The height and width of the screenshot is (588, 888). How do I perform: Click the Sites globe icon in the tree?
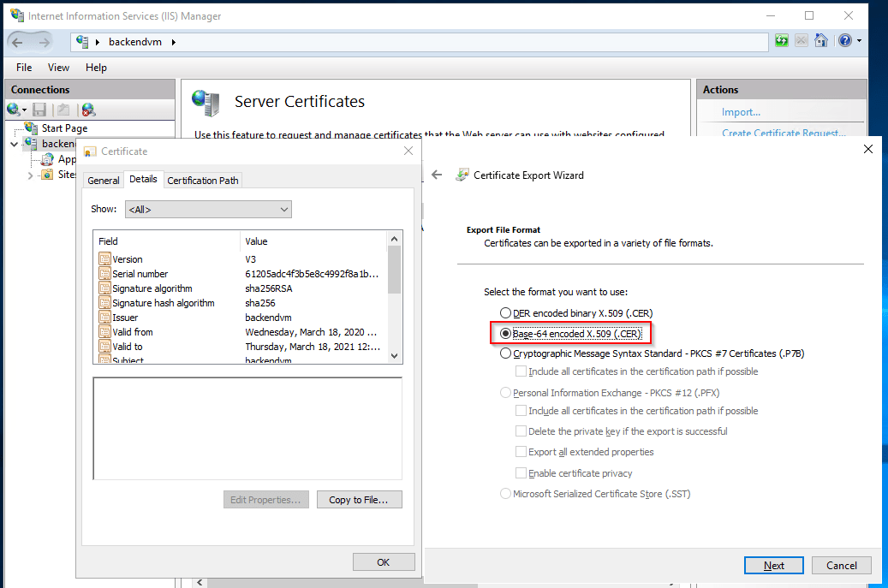tap(48, 175)
